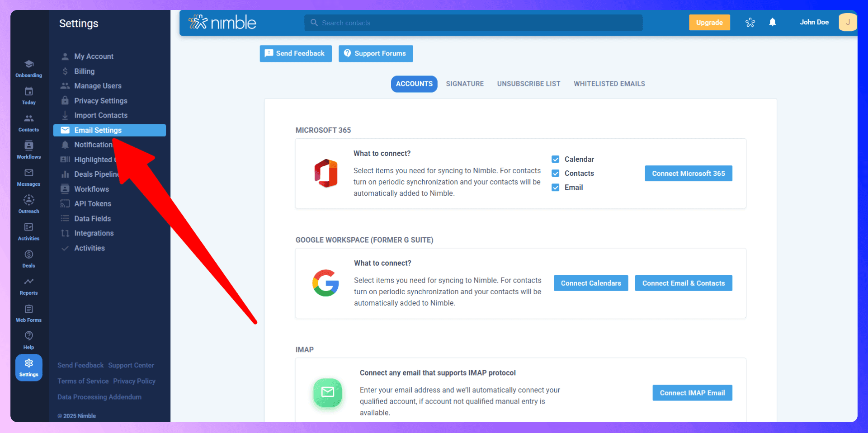Open Help in the left rail

28,340
